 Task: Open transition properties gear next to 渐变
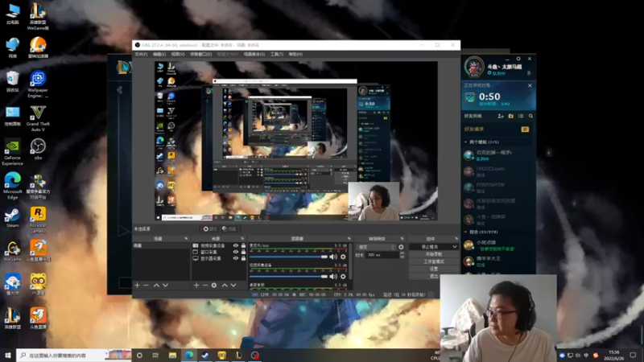[x=401, y=247]
